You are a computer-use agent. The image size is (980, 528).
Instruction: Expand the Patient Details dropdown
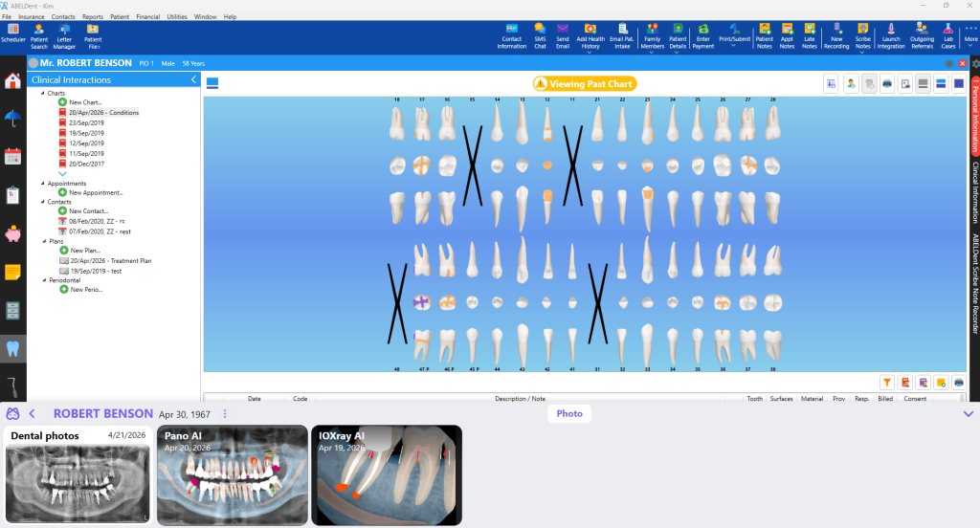pos(678,54)
